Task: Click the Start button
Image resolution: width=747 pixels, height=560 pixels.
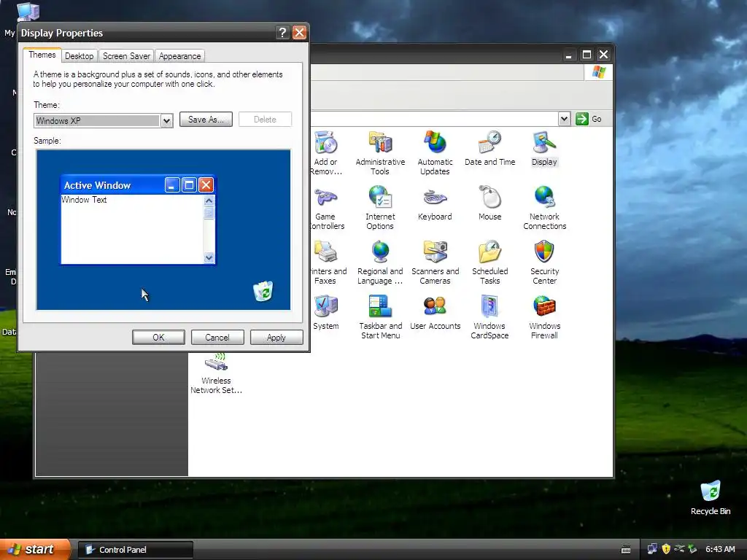Action: (34, 550)
